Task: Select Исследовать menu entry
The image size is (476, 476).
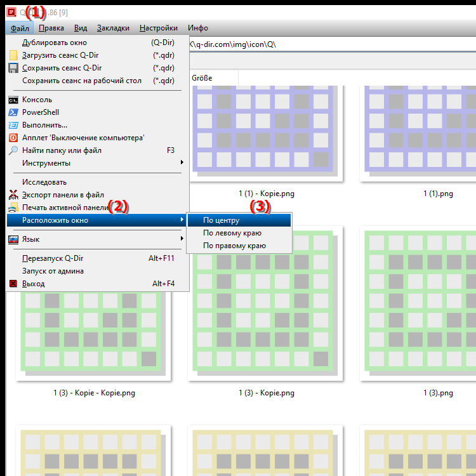Action: [97, 182]
